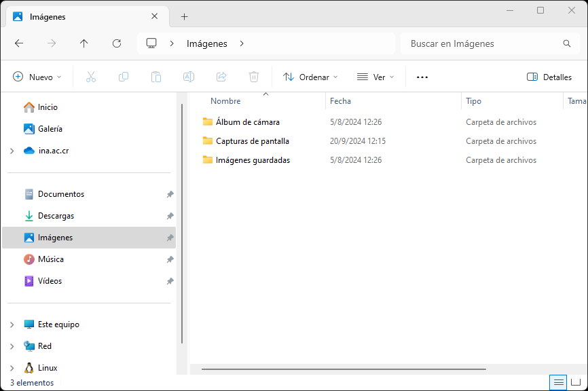Share files using the share icon

(221, 77)
